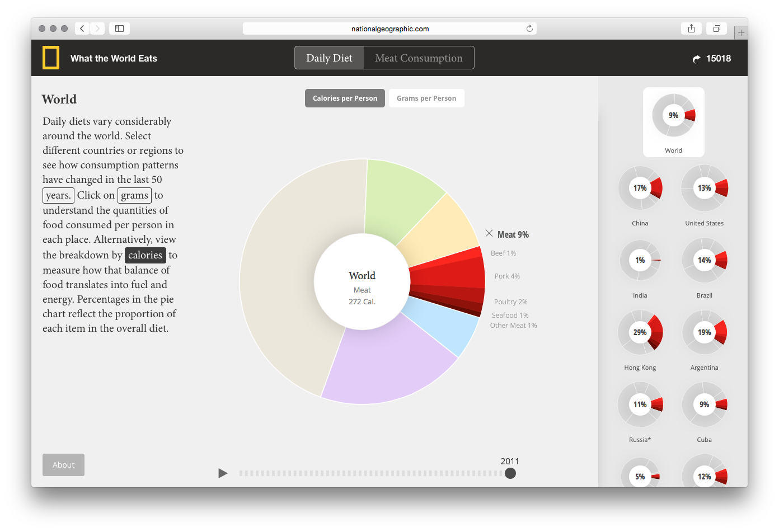This screenshot has width=779, height=532.
Task: Show all tabs with the tab overview icon
Action: click(x=716, y=29)
